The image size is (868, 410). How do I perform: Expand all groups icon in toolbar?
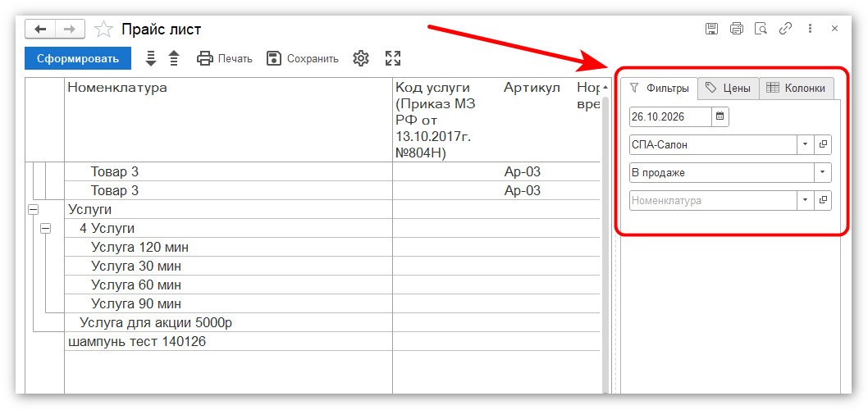[x=151, y=58]
